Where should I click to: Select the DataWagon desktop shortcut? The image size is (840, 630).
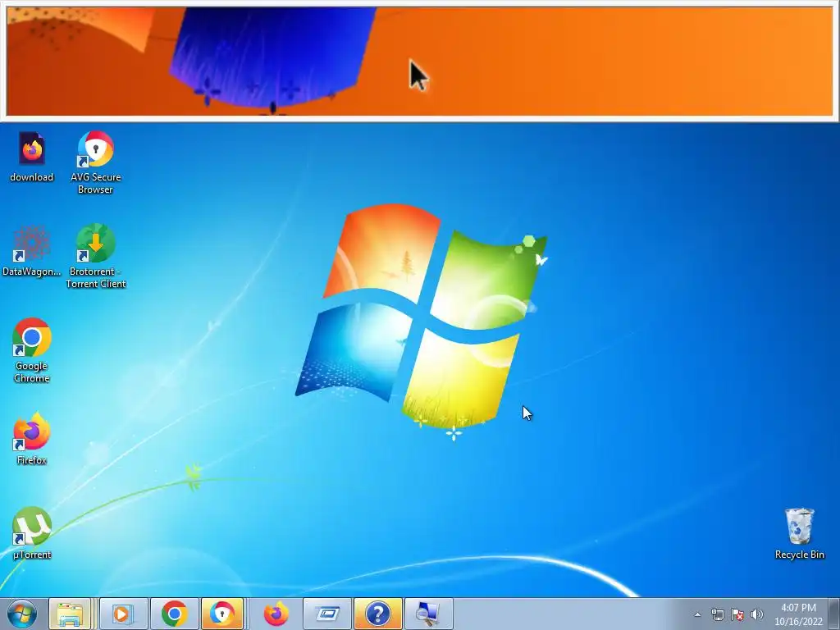point(32,251)
